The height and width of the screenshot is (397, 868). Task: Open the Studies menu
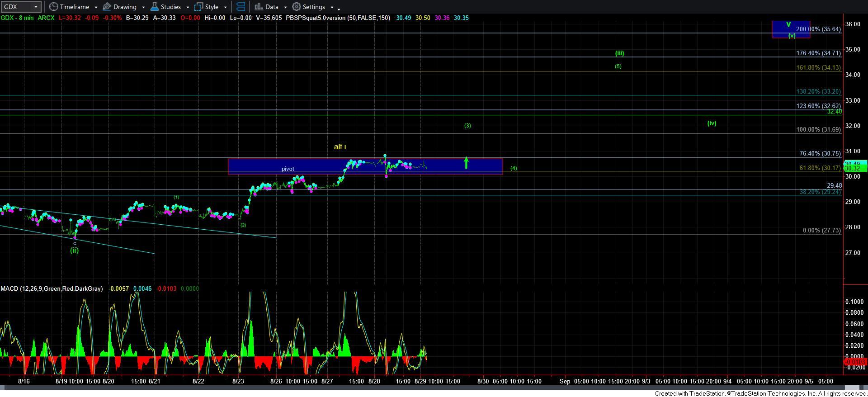click(x=165, y=7)
